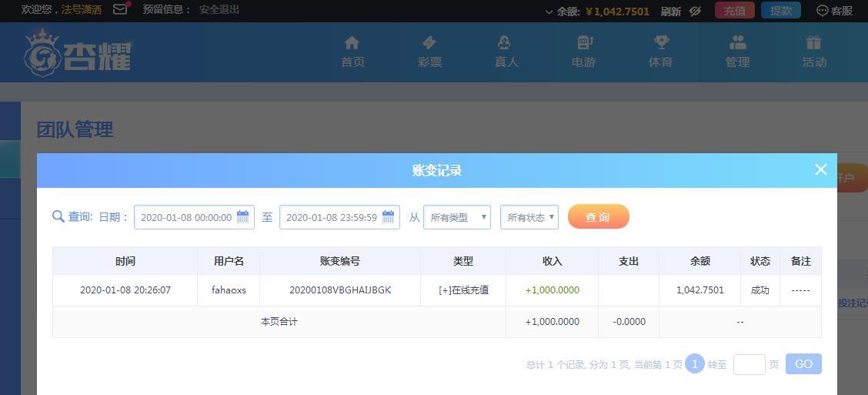
Task: Click the 团队管理 page heading
Action: click(x=75, y=129)
